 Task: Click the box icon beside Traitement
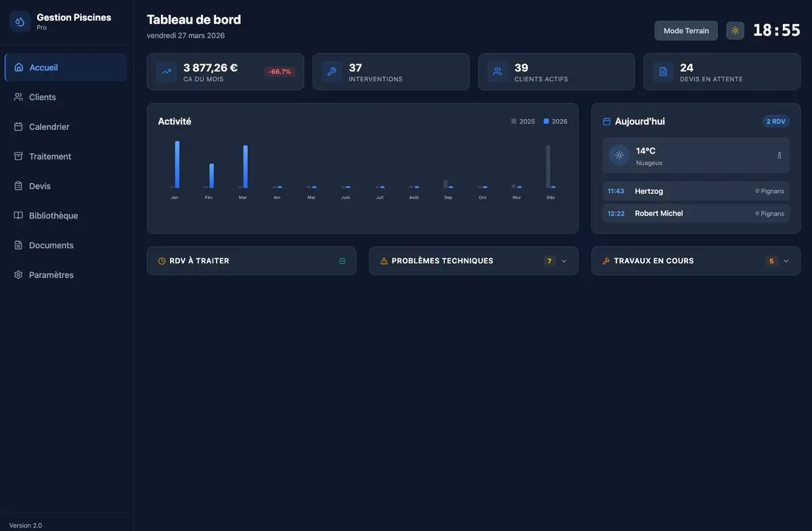coord(18,156)
